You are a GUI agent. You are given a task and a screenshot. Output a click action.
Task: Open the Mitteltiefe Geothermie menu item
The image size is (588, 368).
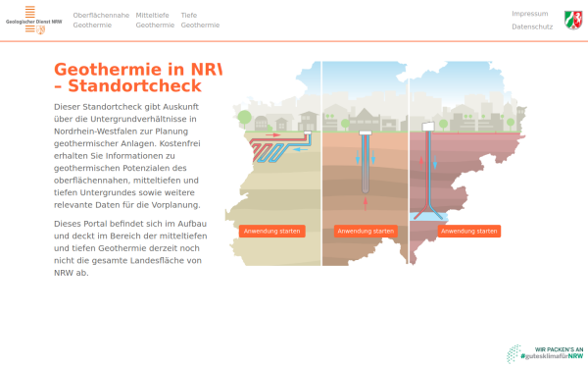pos(155,21)
